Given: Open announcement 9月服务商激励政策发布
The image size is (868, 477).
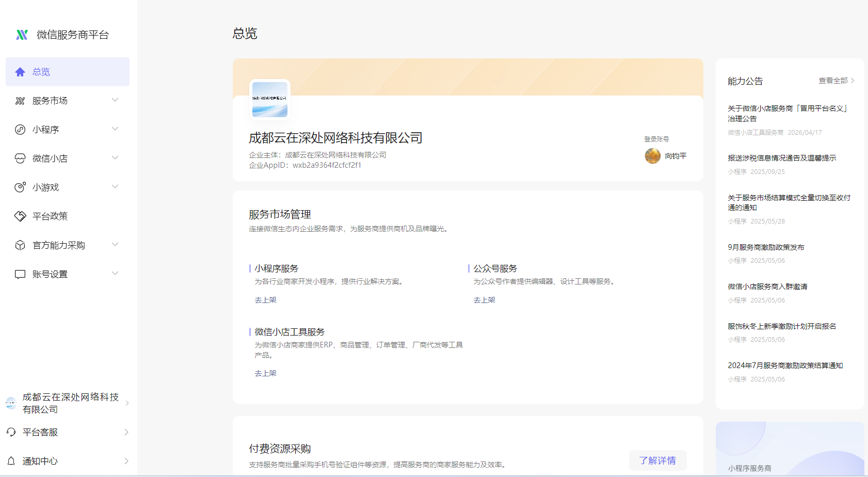Looking at the screenshot, I should [x=766, y=247].
